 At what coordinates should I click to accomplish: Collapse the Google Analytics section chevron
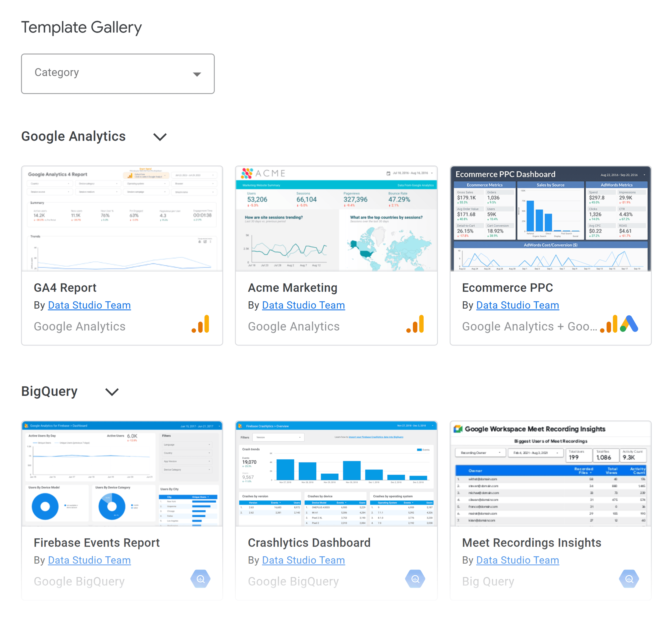click(x=160, y=137)
